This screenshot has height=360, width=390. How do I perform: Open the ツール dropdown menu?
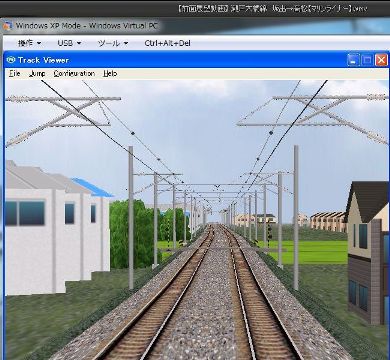point(113,43)
